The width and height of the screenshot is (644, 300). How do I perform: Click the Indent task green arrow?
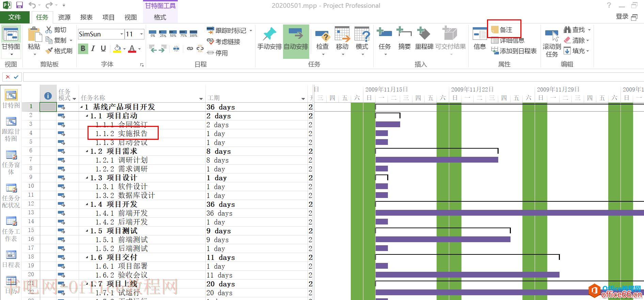tap(162, 49)
